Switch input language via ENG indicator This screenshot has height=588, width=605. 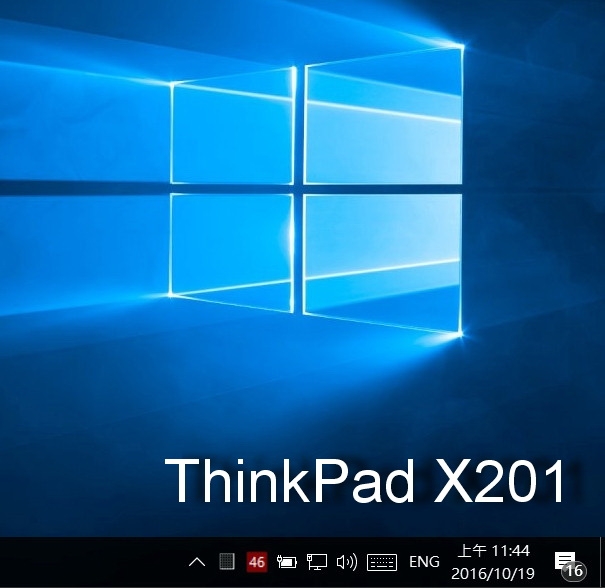424,562
